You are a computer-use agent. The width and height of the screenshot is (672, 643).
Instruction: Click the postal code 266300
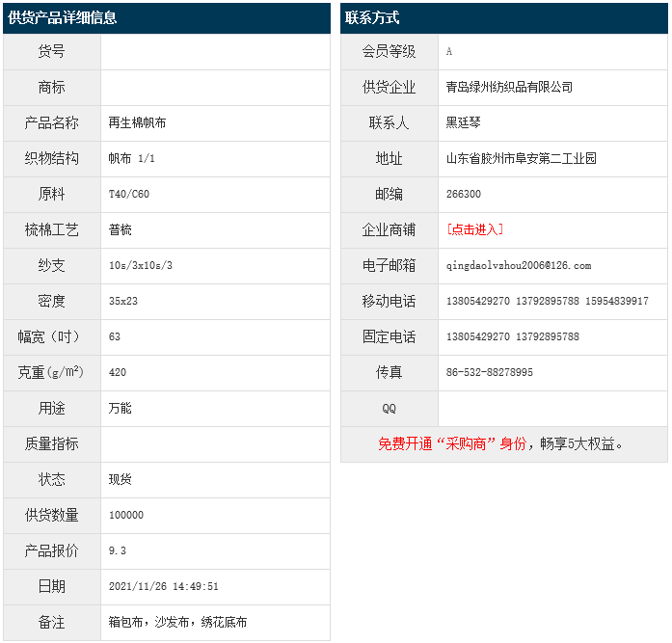click(464, 194)
